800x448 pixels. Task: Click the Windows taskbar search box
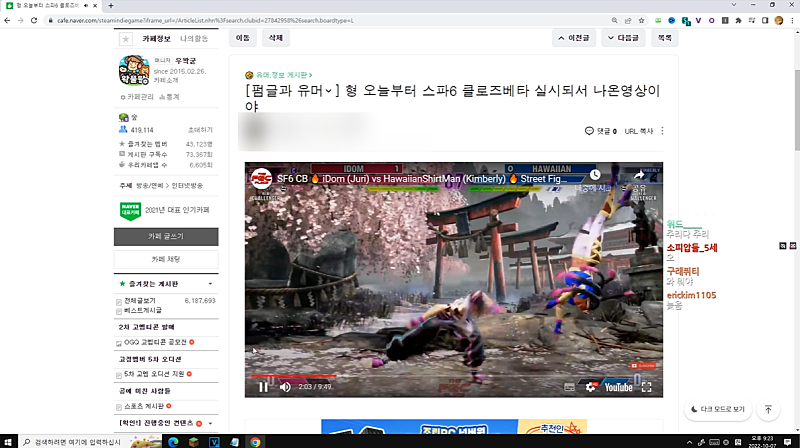pyautogui.click(x=89, y=442)
